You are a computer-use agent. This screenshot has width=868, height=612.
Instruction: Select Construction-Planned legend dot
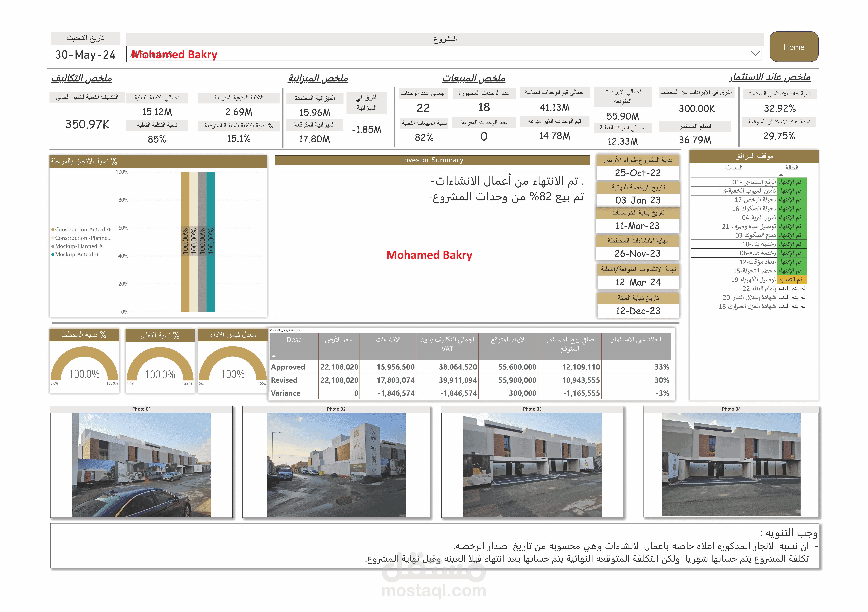pos(53,238)
